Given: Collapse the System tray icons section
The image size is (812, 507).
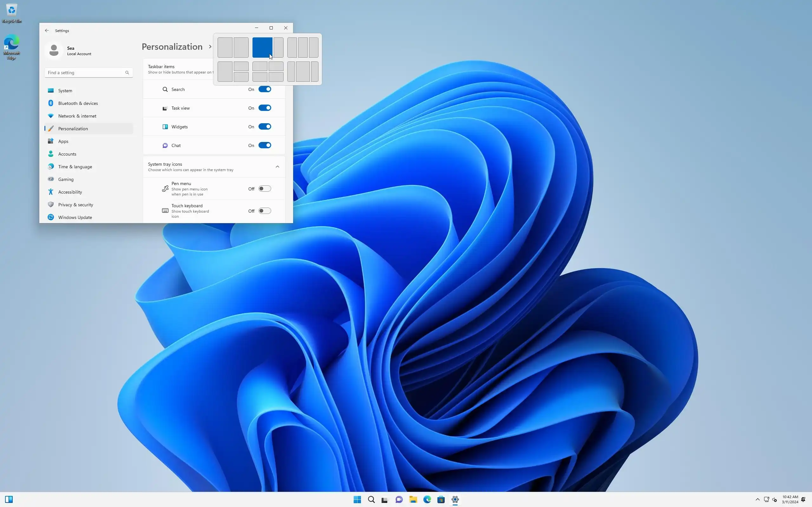Looking at the screenshot, I should pos(277,167).
